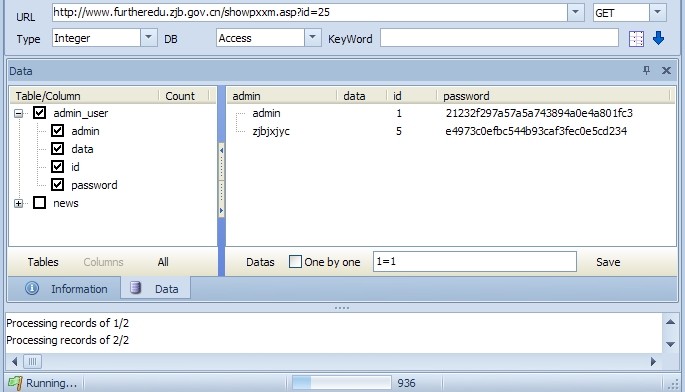The height and width of the screenshot is (392, 685).
Task: Click into the URL input field
Action: click(x=309, y=12)
